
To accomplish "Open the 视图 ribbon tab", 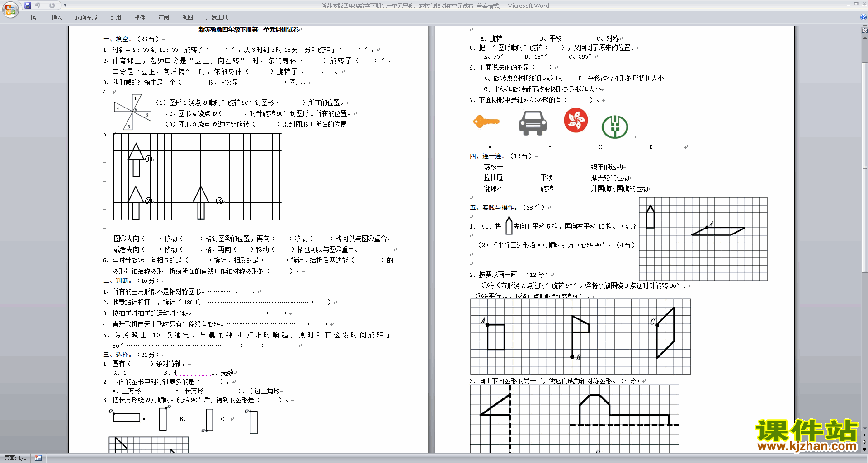I will click(187, 17).
